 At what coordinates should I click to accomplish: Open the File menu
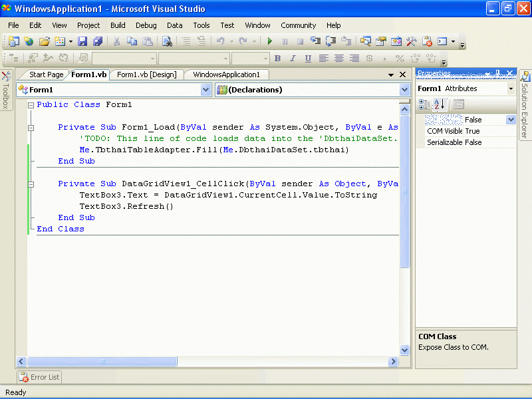point(13,25)
